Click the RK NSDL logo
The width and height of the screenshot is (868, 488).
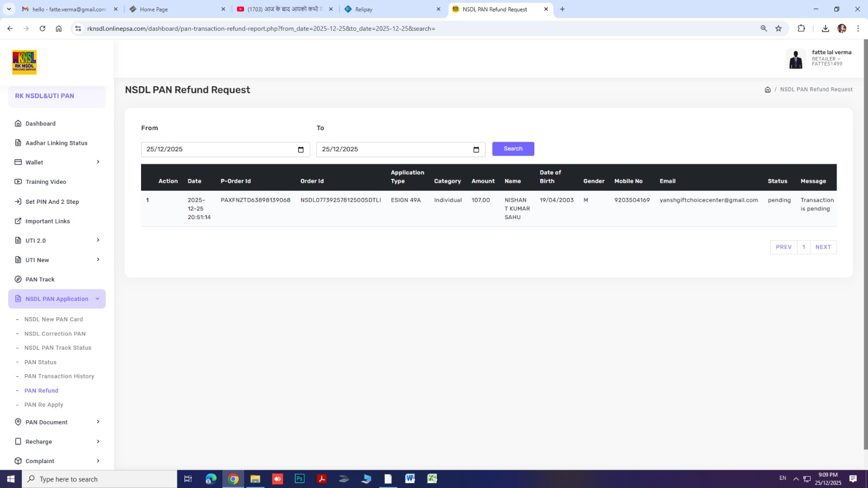[x=24, y=62]
